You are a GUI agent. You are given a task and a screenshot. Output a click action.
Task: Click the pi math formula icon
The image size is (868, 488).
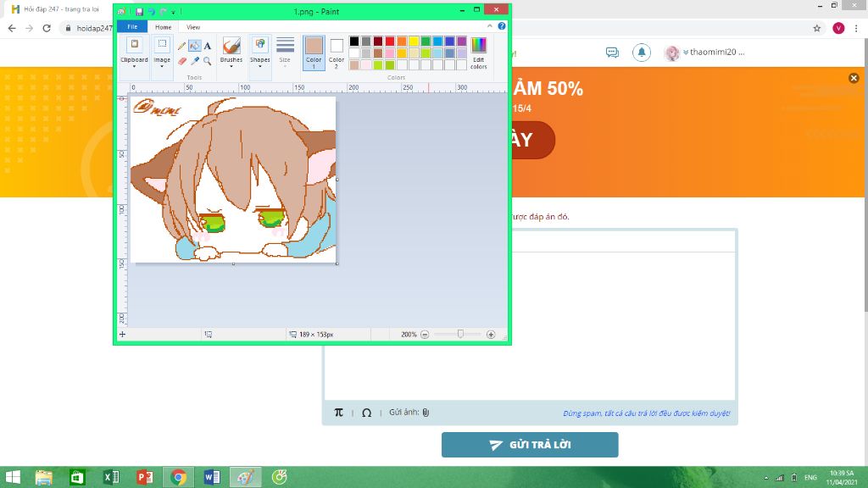click(339, 413)
